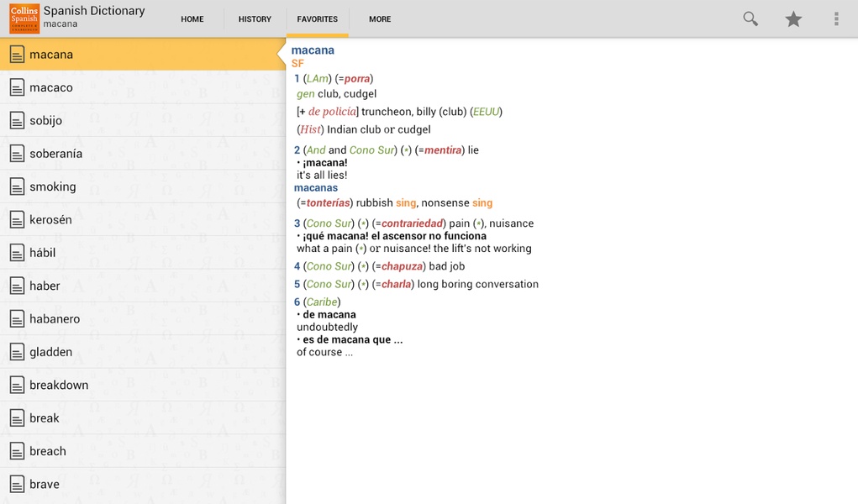This screenshot has height=504, width=858.
Task: Follow the 'mentira' synonym link
Action: [443, 150]
